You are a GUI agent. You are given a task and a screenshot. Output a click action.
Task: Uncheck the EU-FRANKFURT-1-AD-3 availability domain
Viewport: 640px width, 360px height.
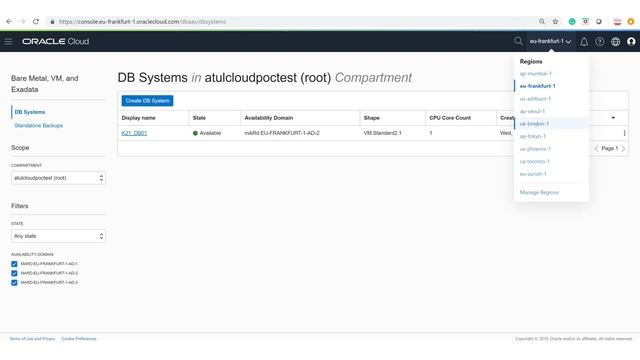(14, 283)
